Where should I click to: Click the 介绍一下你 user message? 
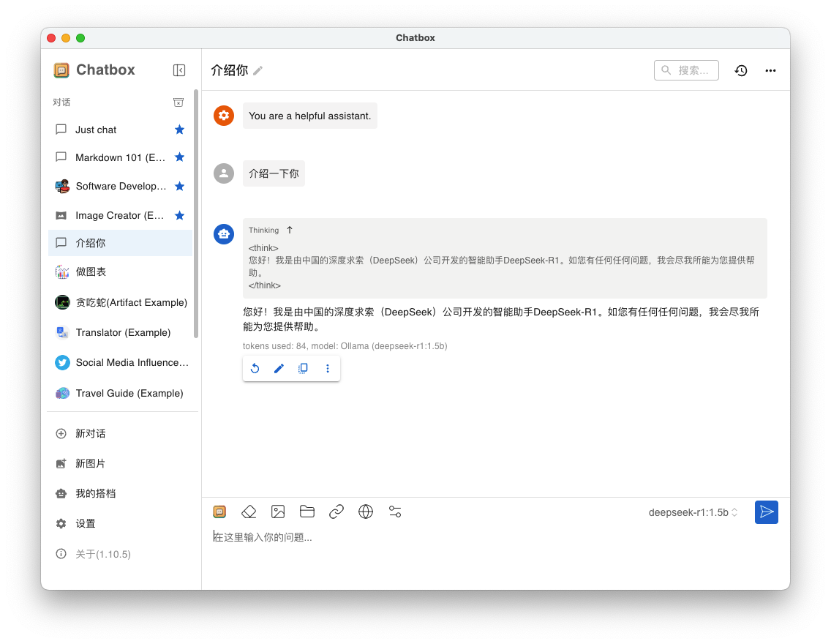[274, 173]
